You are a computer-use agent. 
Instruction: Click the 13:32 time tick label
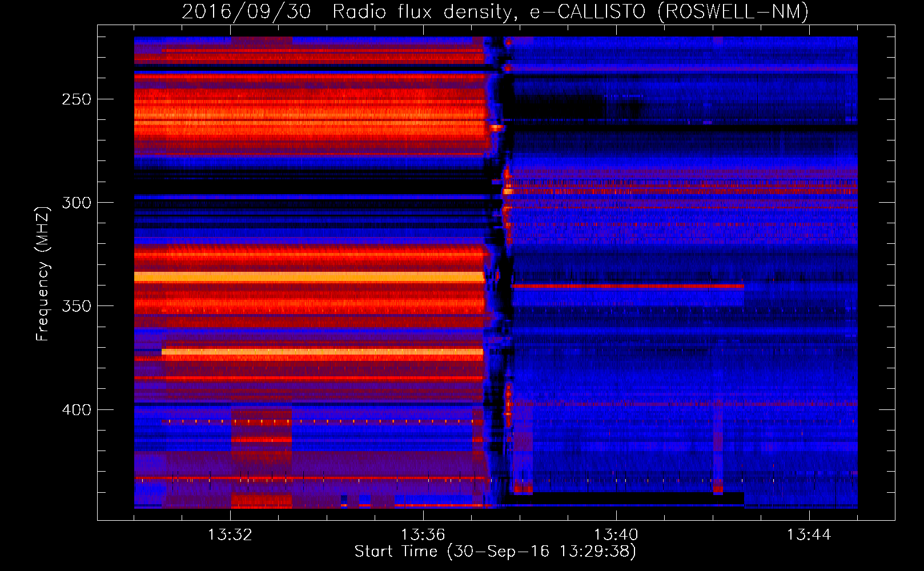pyautogui.click(x=230, y=535)
